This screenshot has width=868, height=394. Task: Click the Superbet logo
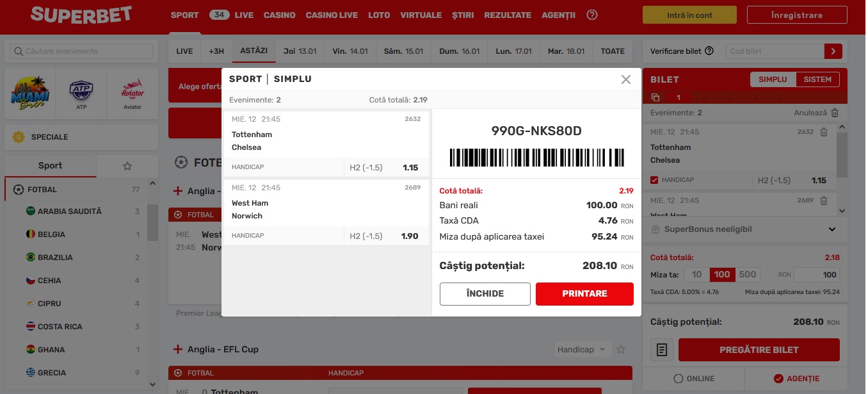pos(81,14)
